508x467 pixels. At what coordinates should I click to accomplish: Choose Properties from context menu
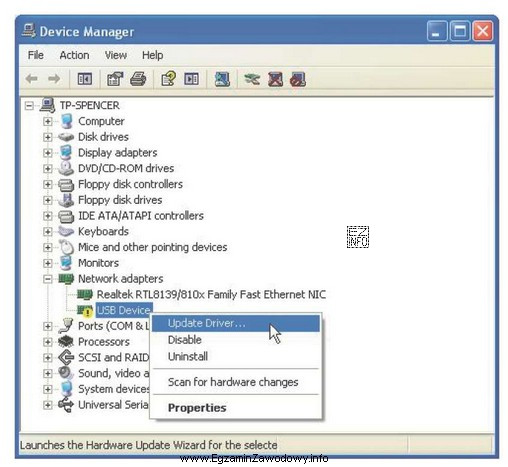(236, 408)
